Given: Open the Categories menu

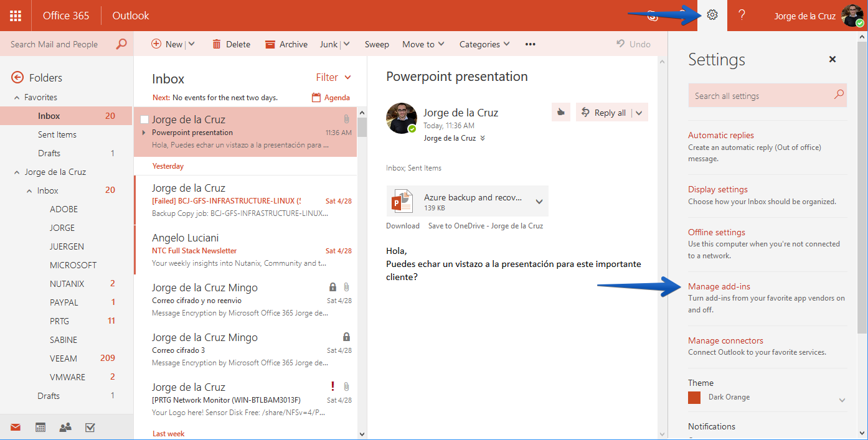Looking at the screenshot, I should (x=484, y=44).
